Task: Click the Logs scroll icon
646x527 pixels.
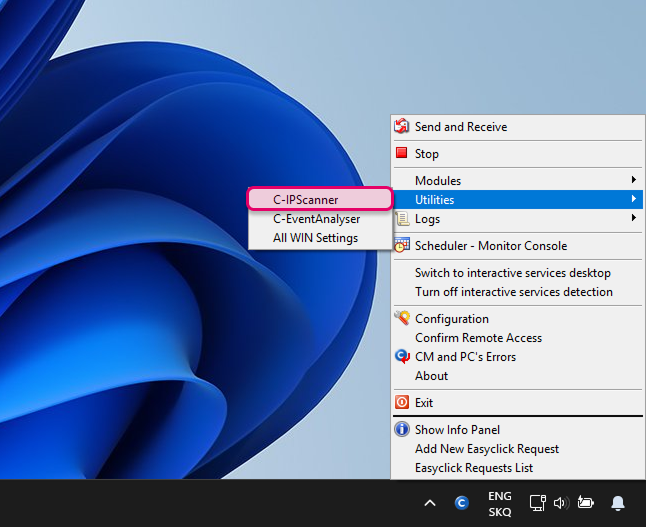Action: (402, 219)
